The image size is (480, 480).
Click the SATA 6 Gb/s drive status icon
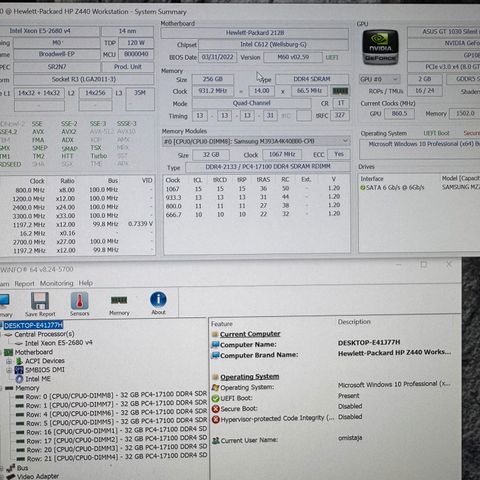[x=363, y=188]
